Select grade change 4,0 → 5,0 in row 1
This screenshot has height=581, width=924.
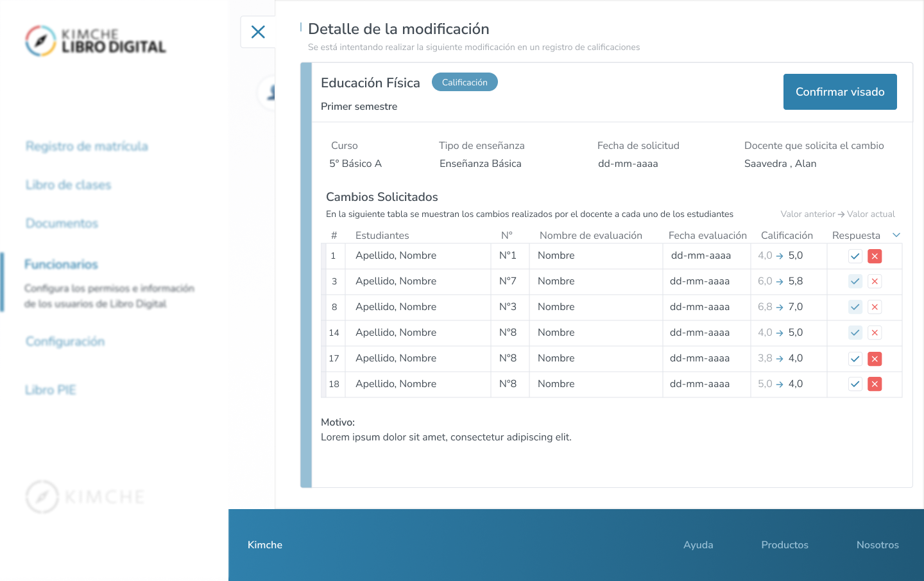pyautogui.click(x=780, y=256)
